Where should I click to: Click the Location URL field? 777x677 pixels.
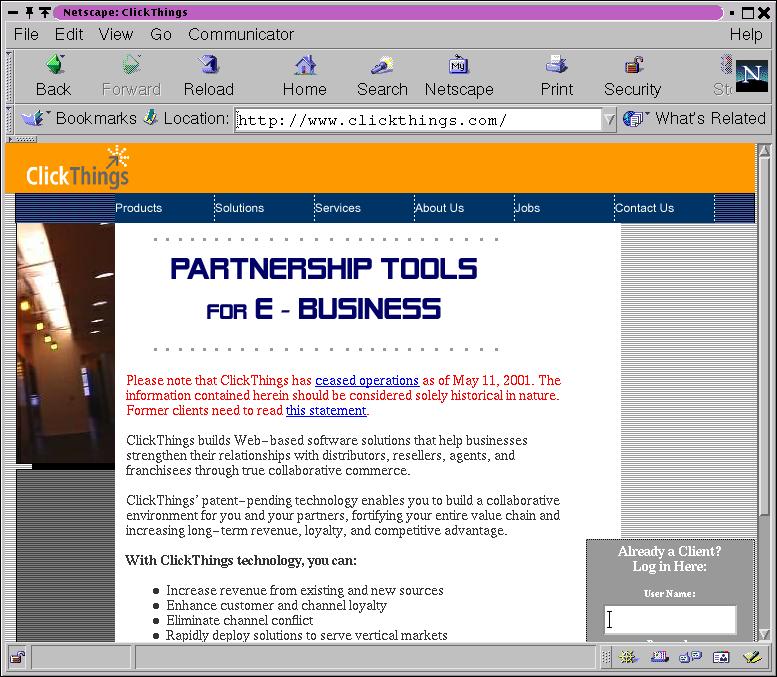point(418,120)
